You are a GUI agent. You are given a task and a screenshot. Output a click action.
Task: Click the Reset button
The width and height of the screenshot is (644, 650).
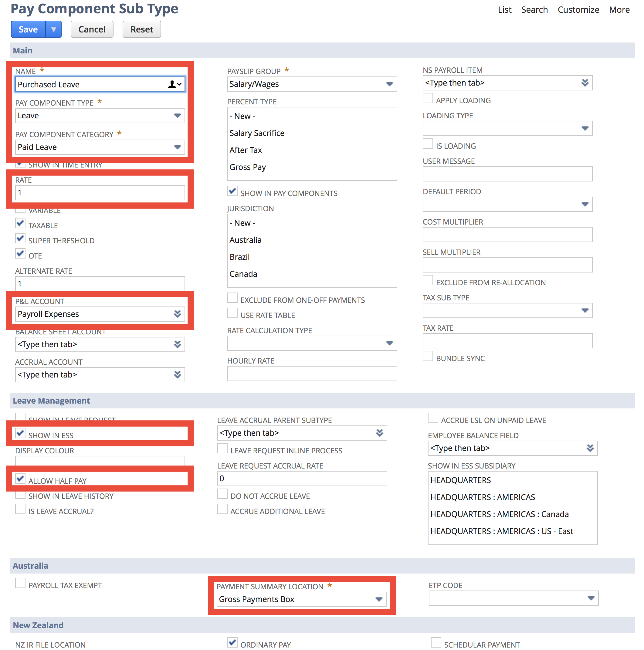141,29
